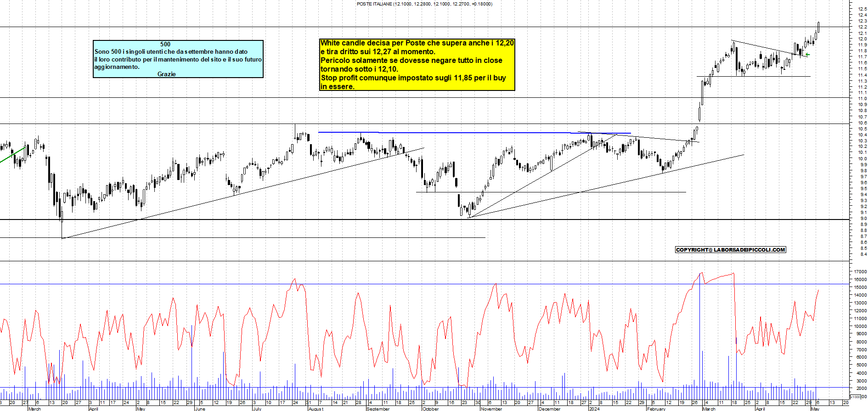
Task: Select the line 'tornando sotto i 12,10.'
Action: tap(359, 69)
